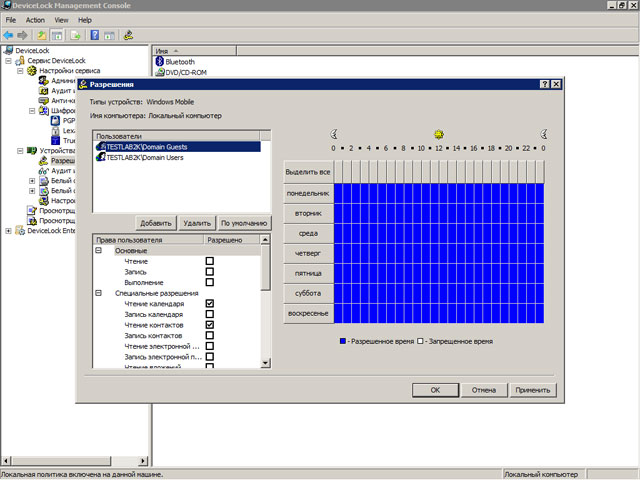
Task: Collapse the Сервис DeviceLock tree node
Action: pos(9,61)
